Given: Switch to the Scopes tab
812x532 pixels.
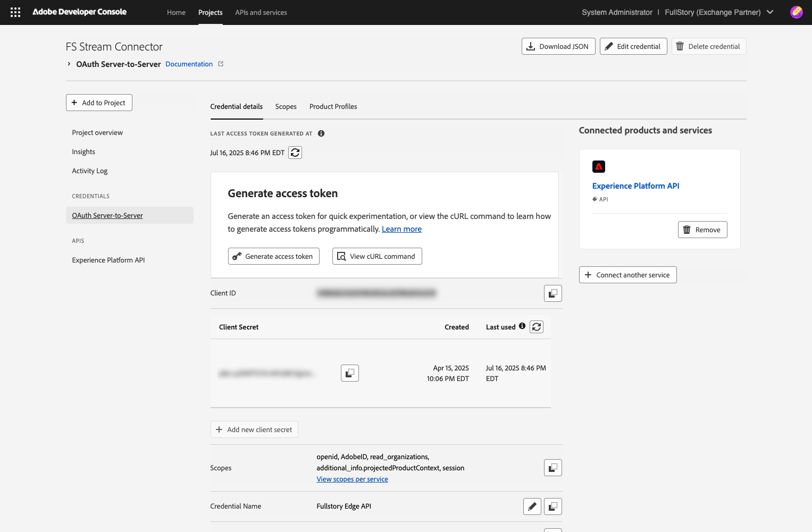Looking at the screenshot, I should 286,106.
